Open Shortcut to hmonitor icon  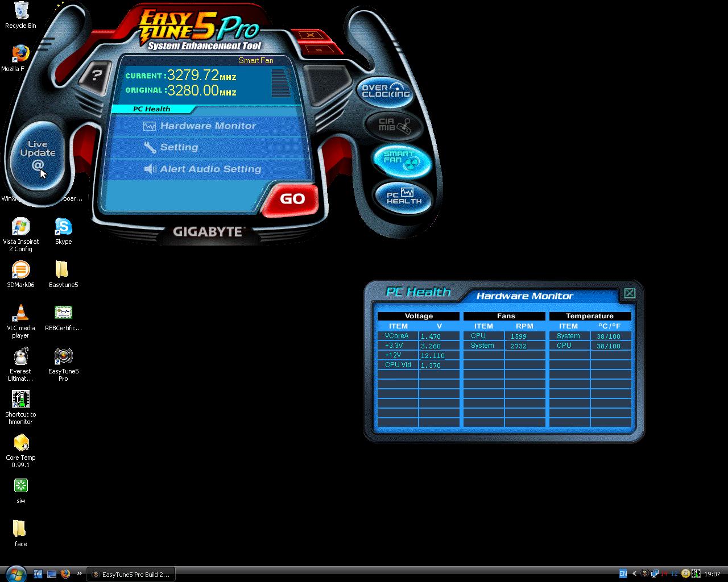tap(20, 408)
